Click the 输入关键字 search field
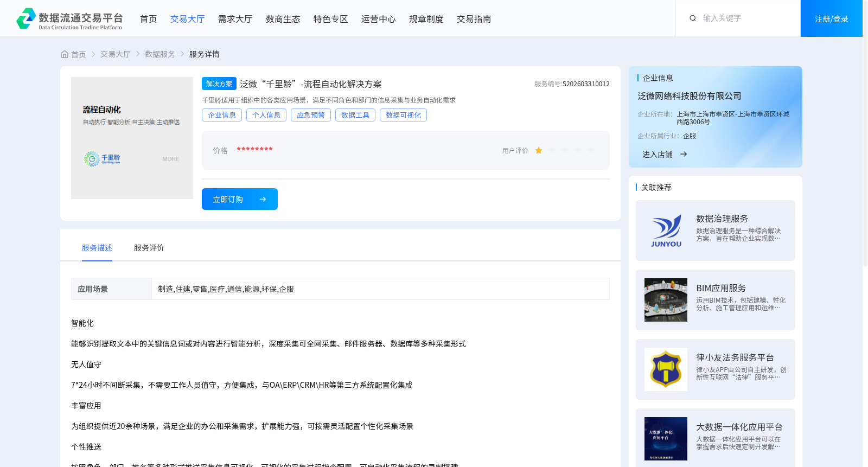Image resolution: width=868 pixels, height=467 pixels. pyautogui.click(x=746, y=18)
